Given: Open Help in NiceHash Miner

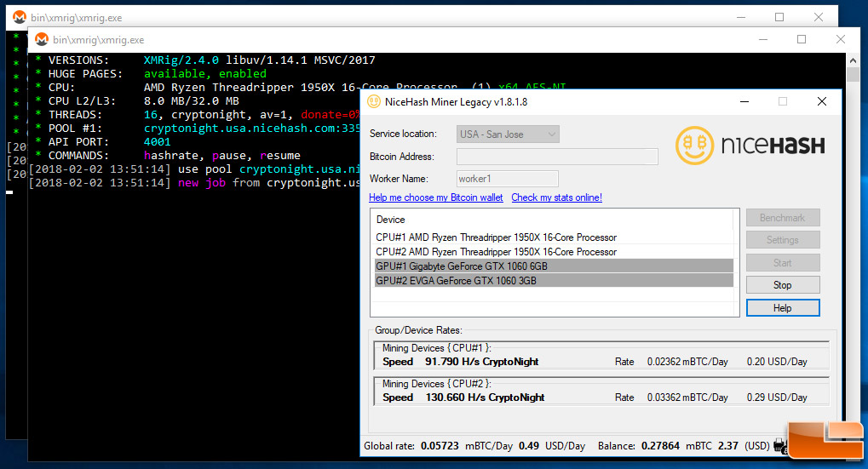Looking at the screenshot, I should point(783,308).
